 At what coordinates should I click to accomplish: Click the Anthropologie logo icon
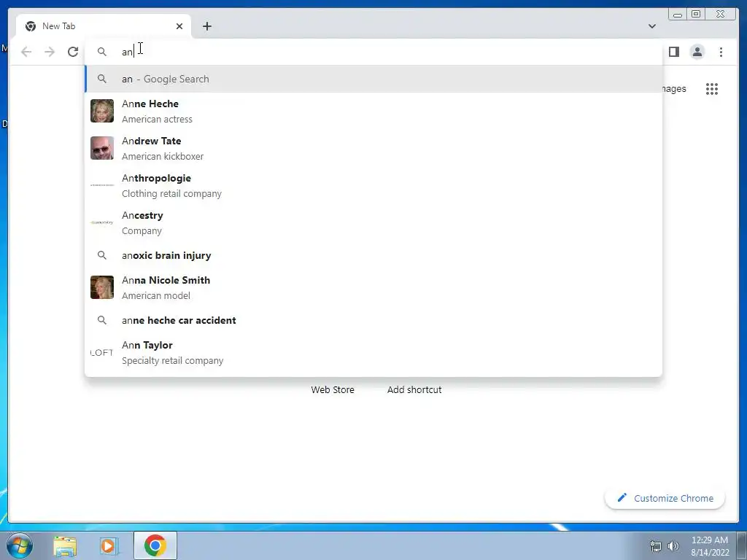coord(102,185)
